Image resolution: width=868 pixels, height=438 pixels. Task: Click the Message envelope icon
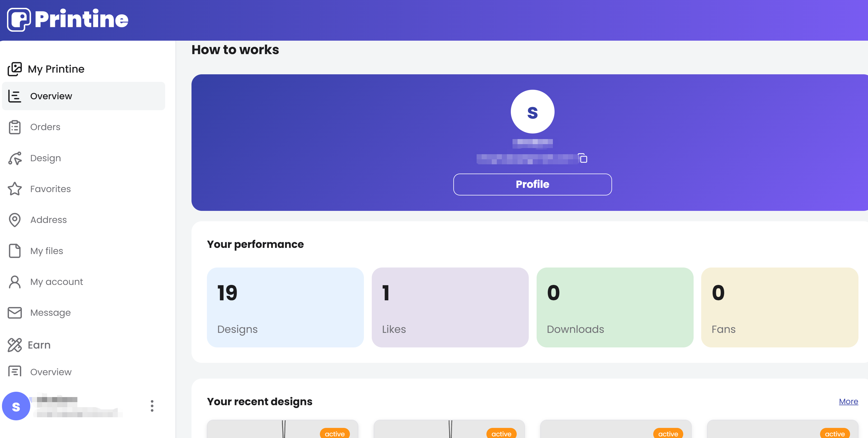point(15,313)
